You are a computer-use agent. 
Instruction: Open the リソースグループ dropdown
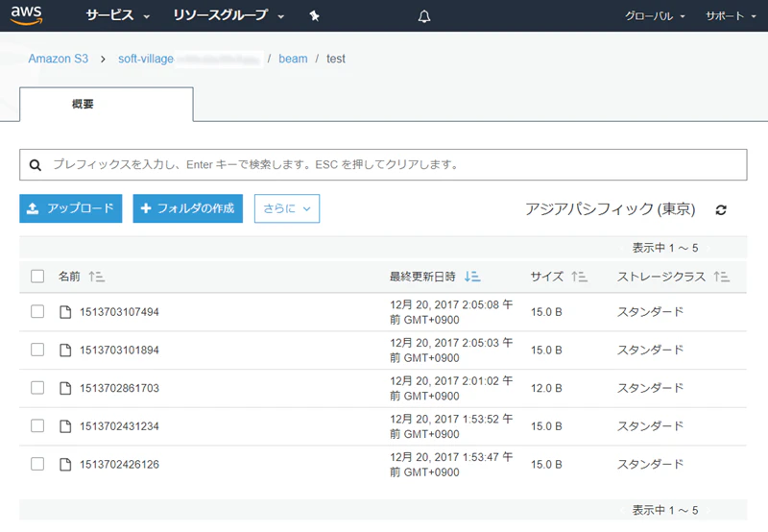tap(228, 15)
